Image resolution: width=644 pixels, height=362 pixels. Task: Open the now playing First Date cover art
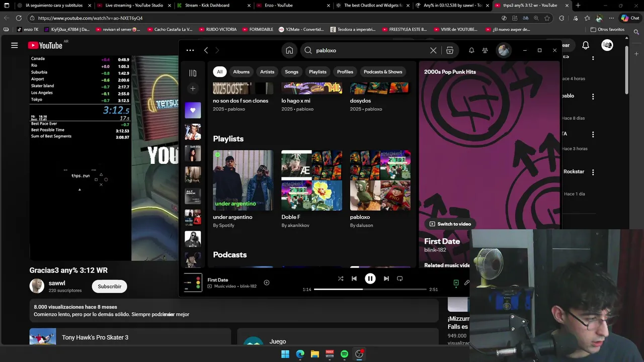(x=193, y=283)
